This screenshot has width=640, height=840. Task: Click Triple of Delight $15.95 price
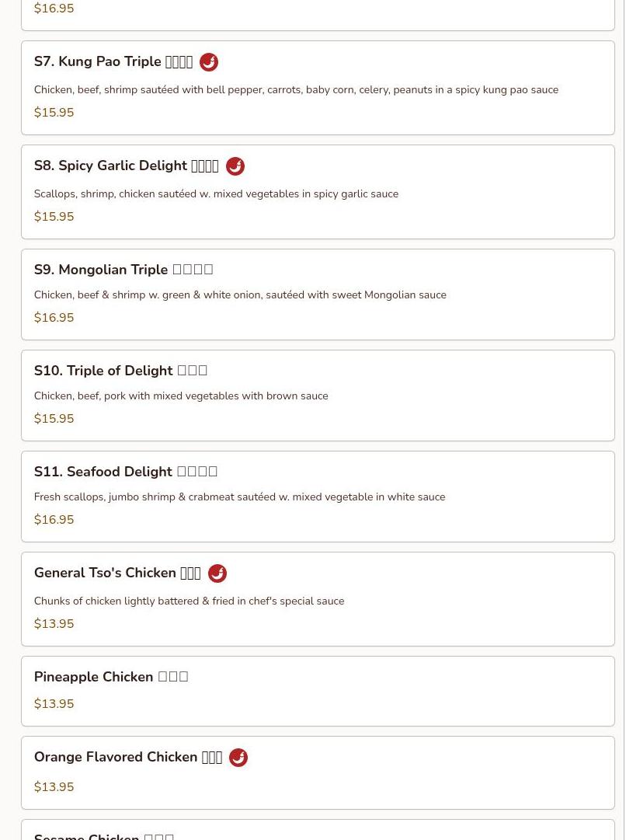click(x=54, y=419)
